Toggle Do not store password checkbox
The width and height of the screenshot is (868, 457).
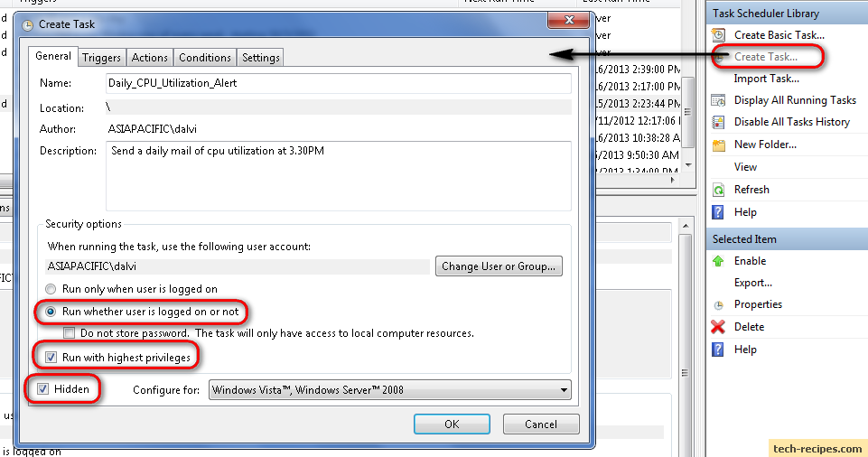(x=70, y=333)
